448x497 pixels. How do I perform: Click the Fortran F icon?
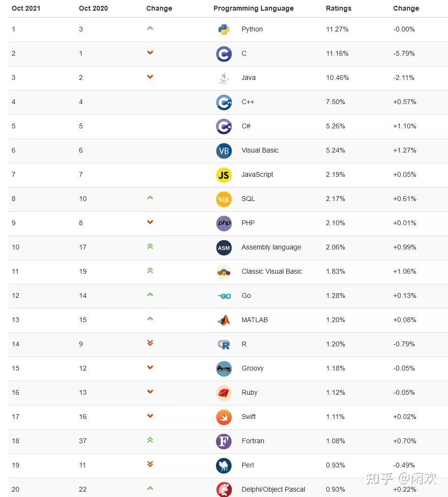pyautogui.click(x=224, y=441)
